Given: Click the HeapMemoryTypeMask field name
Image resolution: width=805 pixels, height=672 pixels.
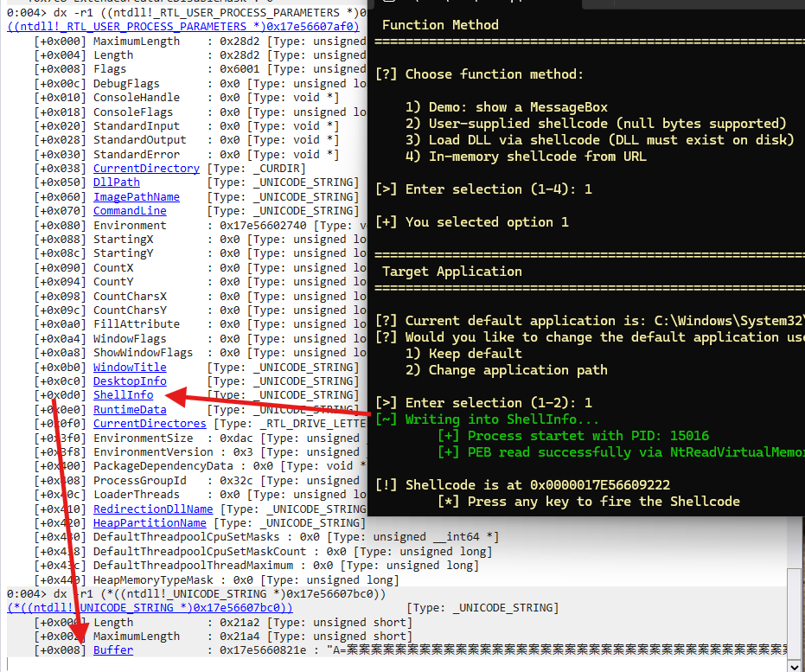Looking at the screenshot, I should click(153, 579).
